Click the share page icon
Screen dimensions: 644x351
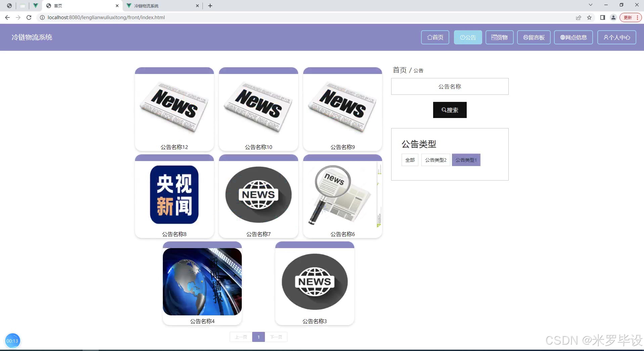579,17
